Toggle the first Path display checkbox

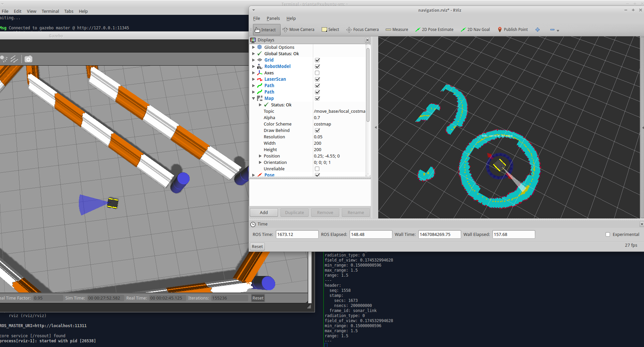coord(317,85)
